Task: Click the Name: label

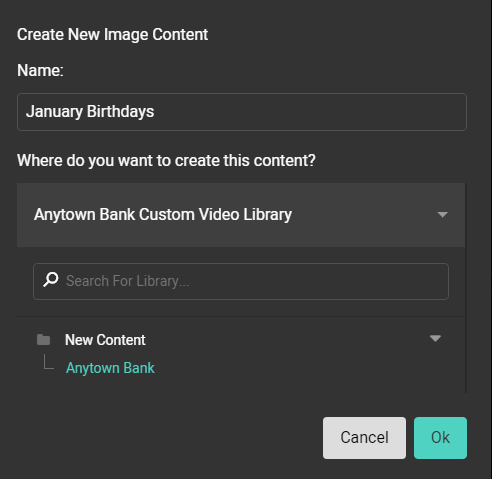Action: pyautogui.click(x=40, y=71)
